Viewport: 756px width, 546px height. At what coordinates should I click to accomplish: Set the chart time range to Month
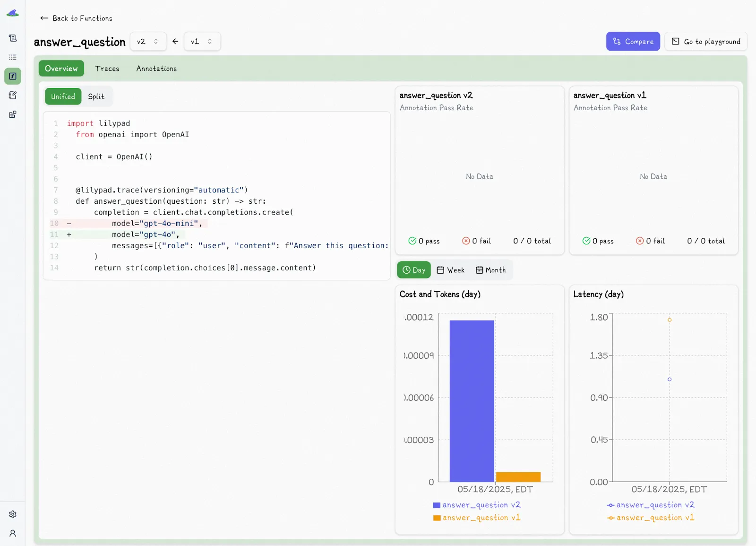[490, 270]
